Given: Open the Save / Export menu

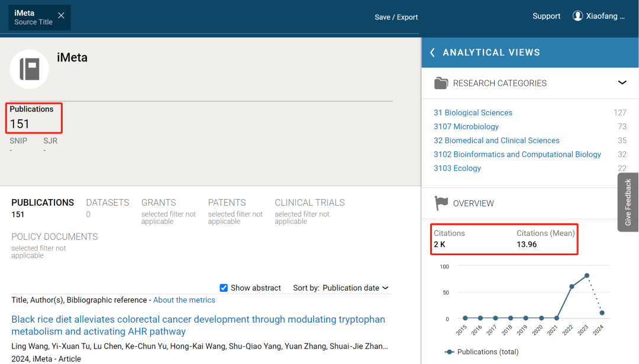Looking at the screenshot, I should click(396, 17).
